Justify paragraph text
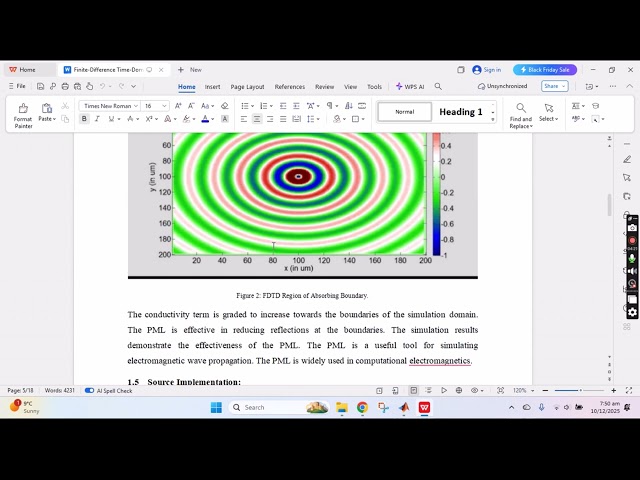 [283, 119]
